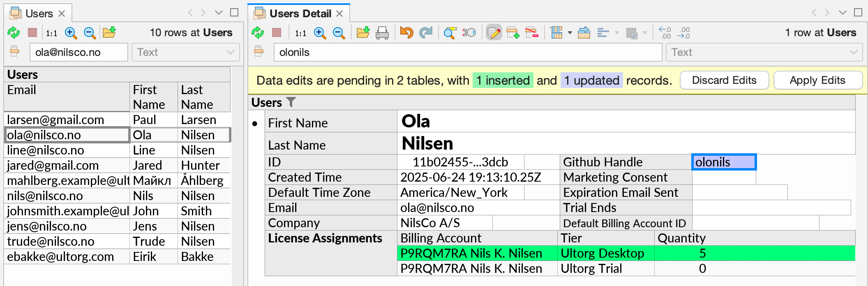Image resolution: width=868 pixels, height=286 pixels.
Task: Undo the last data edit
Action: (406, 32)
